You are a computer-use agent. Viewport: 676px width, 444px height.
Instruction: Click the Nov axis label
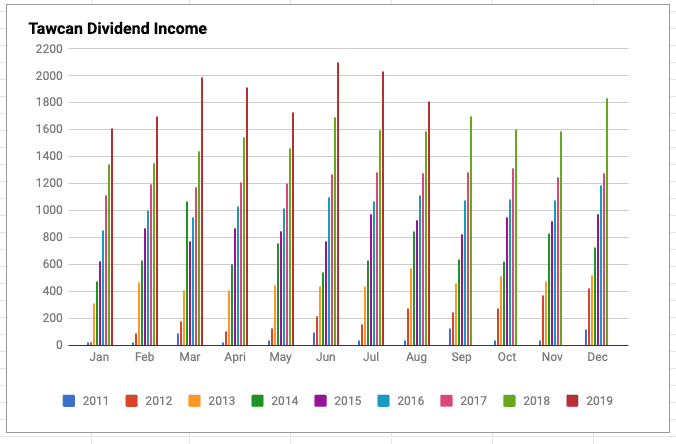click(552, 357)
